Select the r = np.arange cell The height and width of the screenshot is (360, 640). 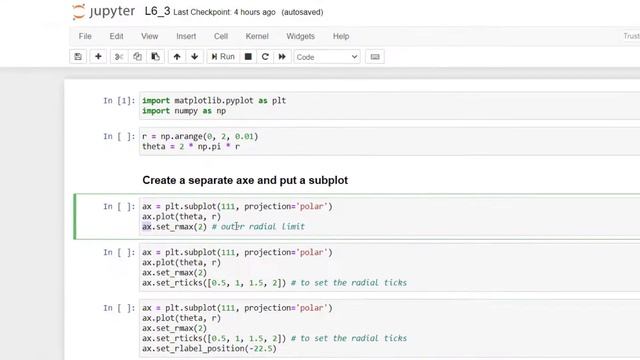point(389,141)
